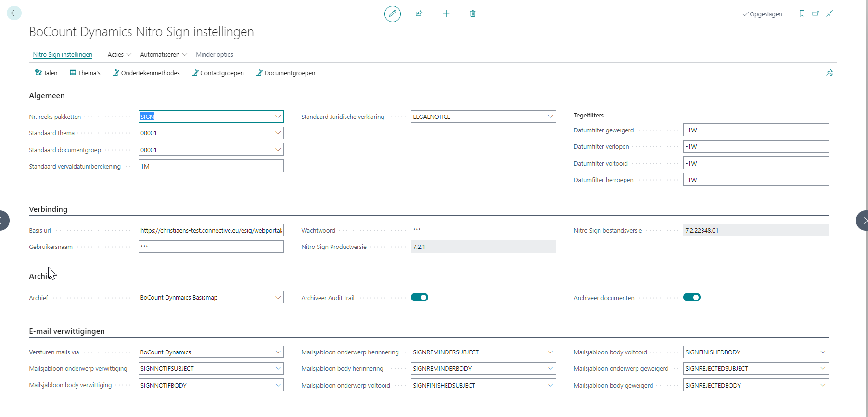
Task: Disable the Archiveer documenten switch
Action: 691,298
